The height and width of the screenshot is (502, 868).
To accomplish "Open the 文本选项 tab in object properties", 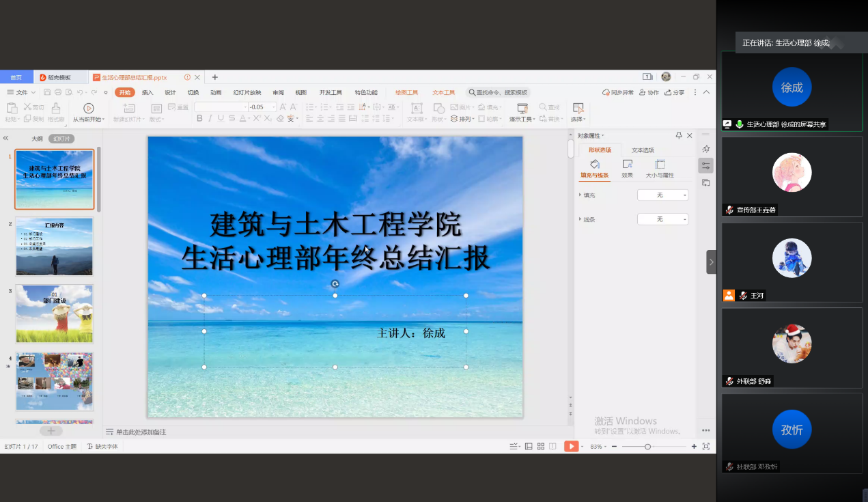I will click(642, 150).
